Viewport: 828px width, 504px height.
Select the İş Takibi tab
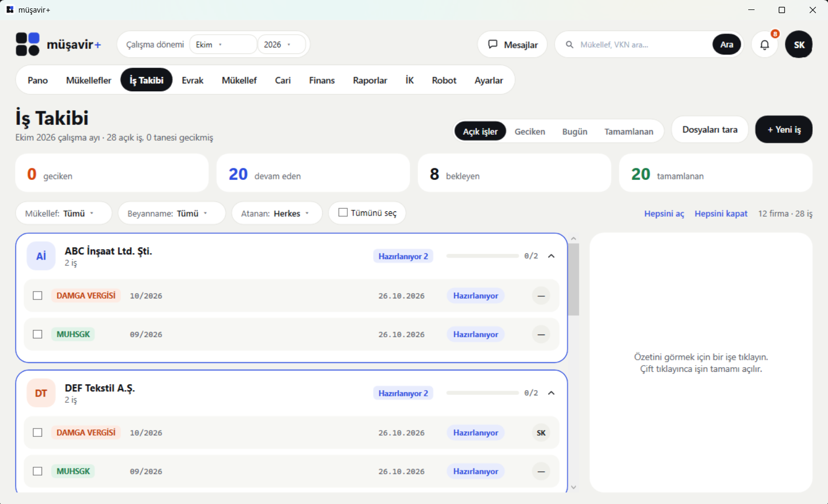pos(146,80)
